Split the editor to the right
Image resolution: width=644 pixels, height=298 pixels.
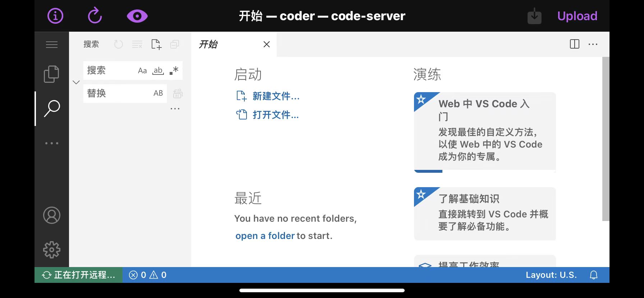[575, 44]
